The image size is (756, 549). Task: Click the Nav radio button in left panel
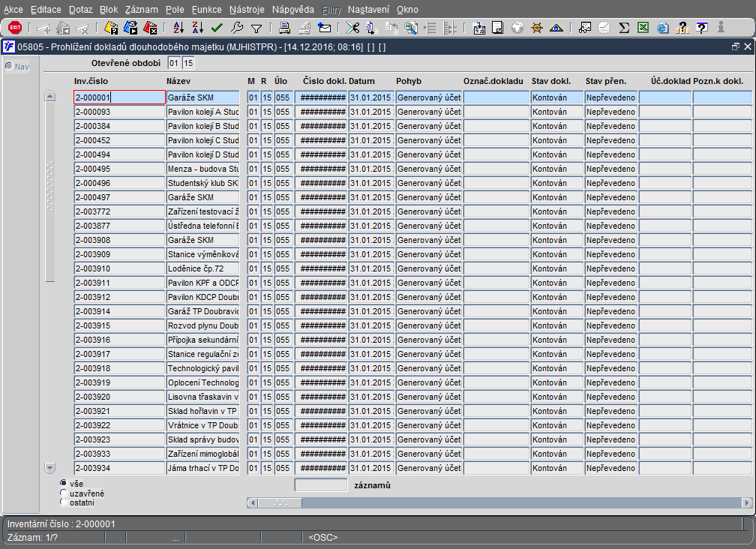point(9,66)
